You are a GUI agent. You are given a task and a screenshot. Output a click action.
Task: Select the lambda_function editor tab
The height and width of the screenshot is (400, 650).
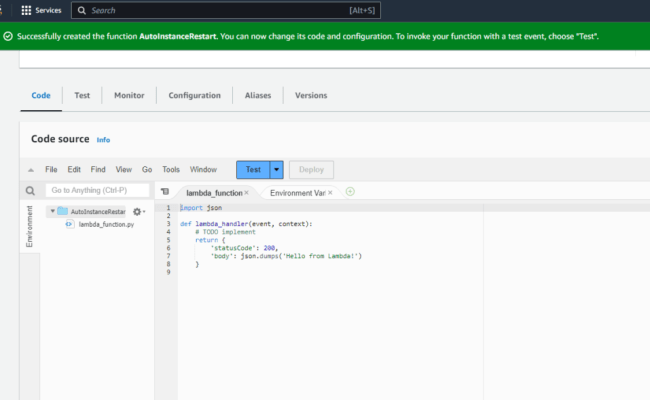[x=214, y=193]
